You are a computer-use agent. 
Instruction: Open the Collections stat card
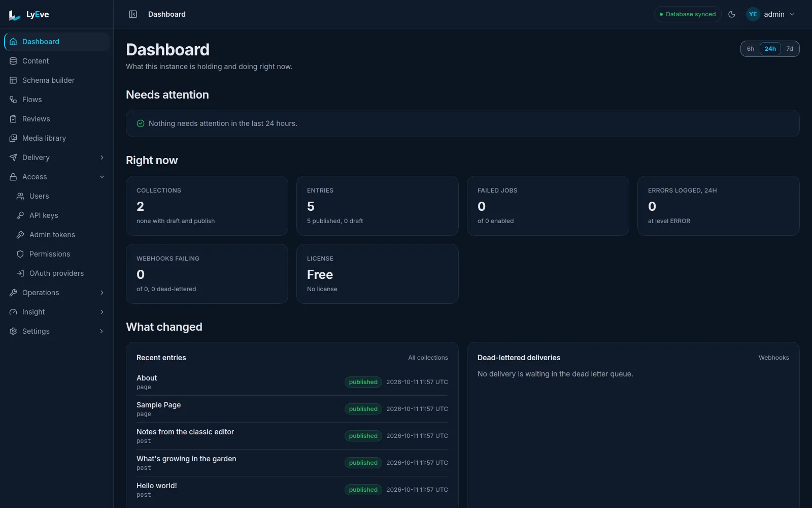[x=207, y=206]
